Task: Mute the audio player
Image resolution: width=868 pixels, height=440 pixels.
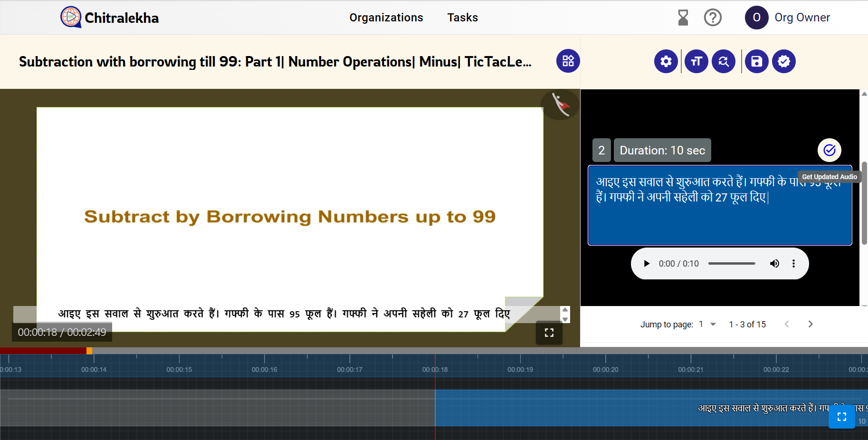Action: [774, 263]
